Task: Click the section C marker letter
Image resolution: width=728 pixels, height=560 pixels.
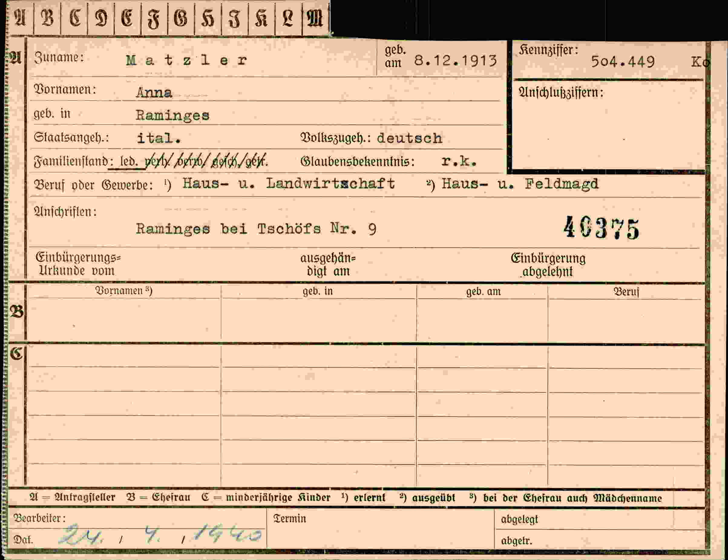Action: coord(16,353)
